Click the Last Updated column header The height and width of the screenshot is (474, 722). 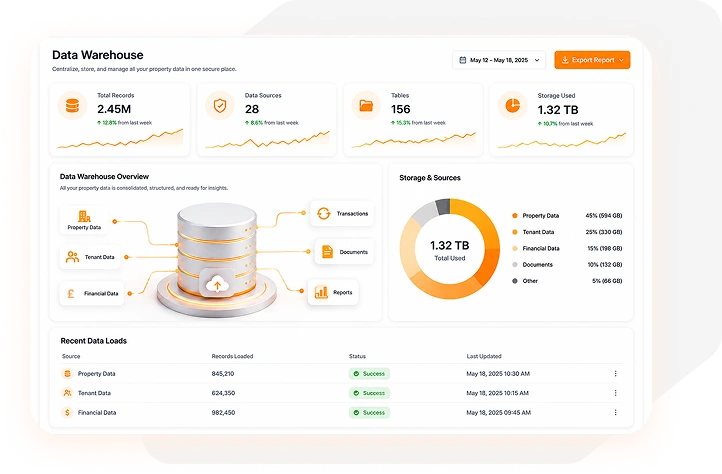pos(484,356)
